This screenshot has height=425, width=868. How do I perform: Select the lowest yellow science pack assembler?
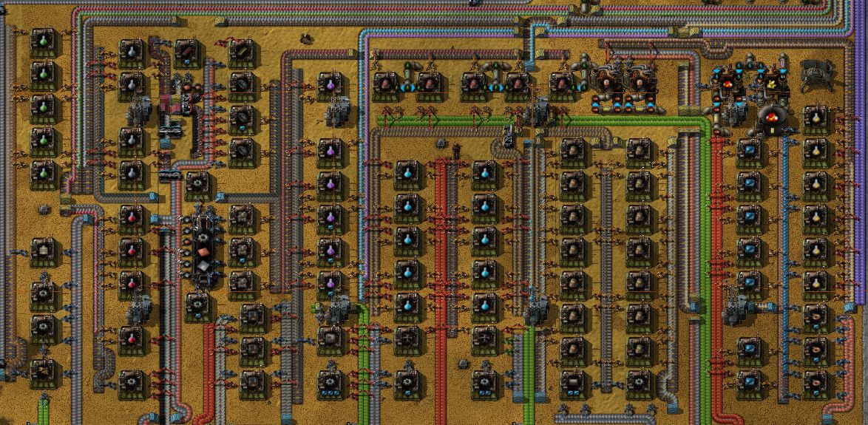[816, 285]
